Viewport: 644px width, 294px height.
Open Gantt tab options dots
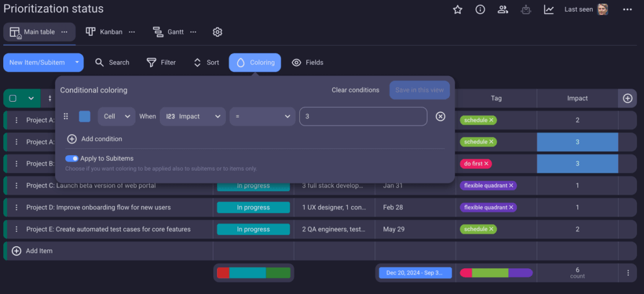pyautogui.click(x=193, y=32)
